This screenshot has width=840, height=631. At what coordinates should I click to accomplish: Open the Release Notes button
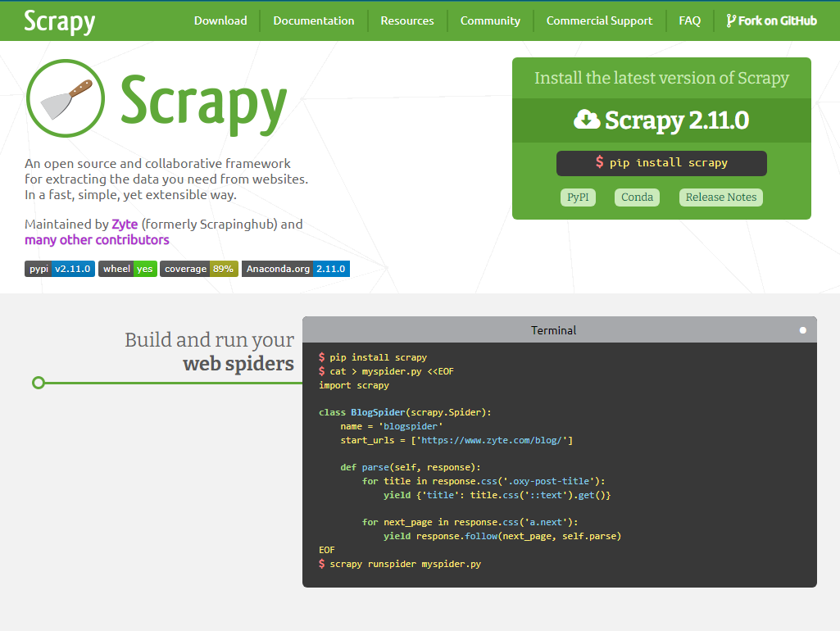721,197
